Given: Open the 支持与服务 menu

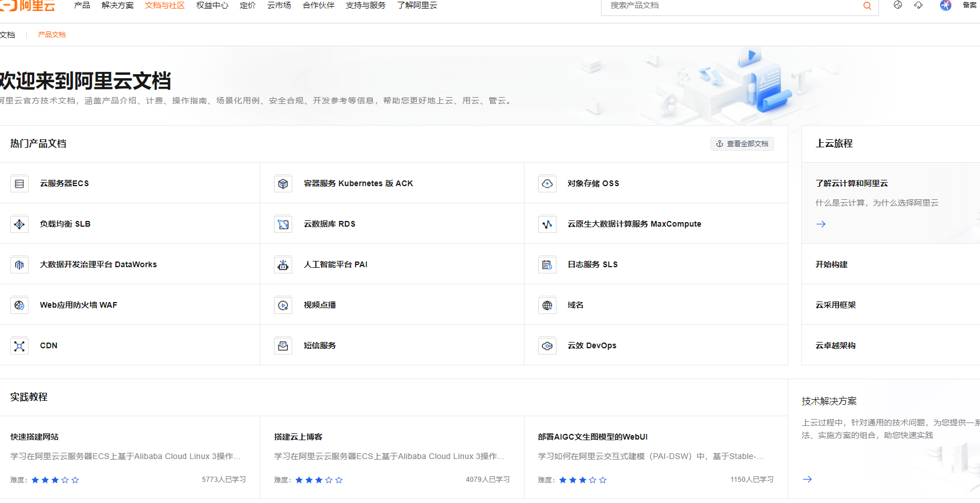Looking at the screenshot, I should (366, 5).
